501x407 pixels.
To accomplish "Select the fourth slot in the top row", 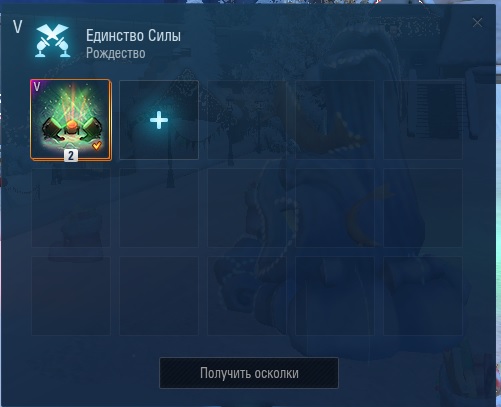I will tap(335, 120).
